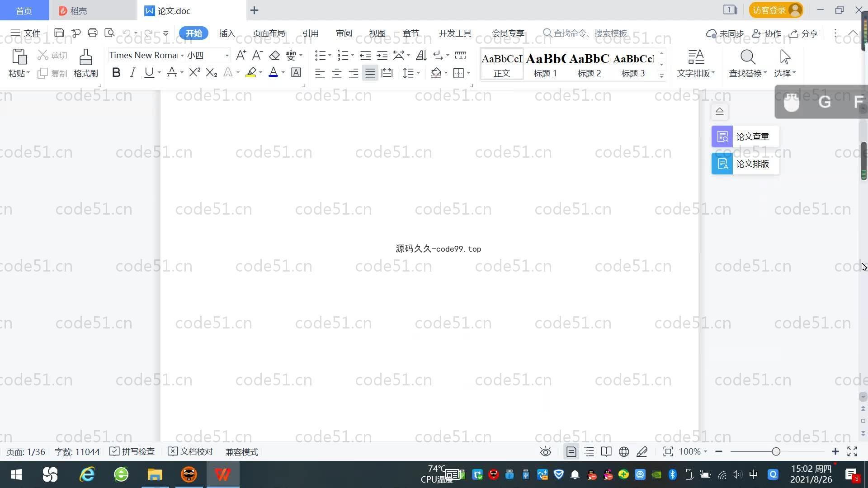This screenshot has width=868, height=488.
Task: Increase paragraph indent
Action: point(382,55)
